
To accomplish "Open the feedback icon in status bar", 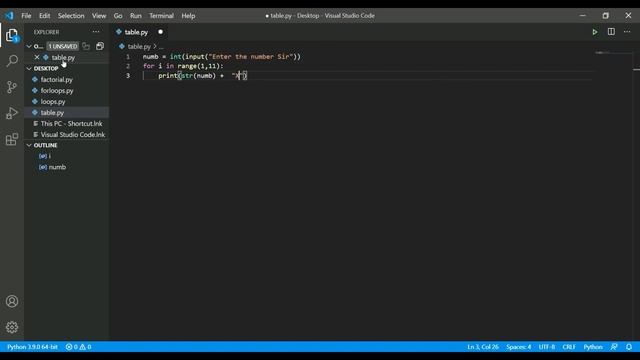I will tap(614, 347).
